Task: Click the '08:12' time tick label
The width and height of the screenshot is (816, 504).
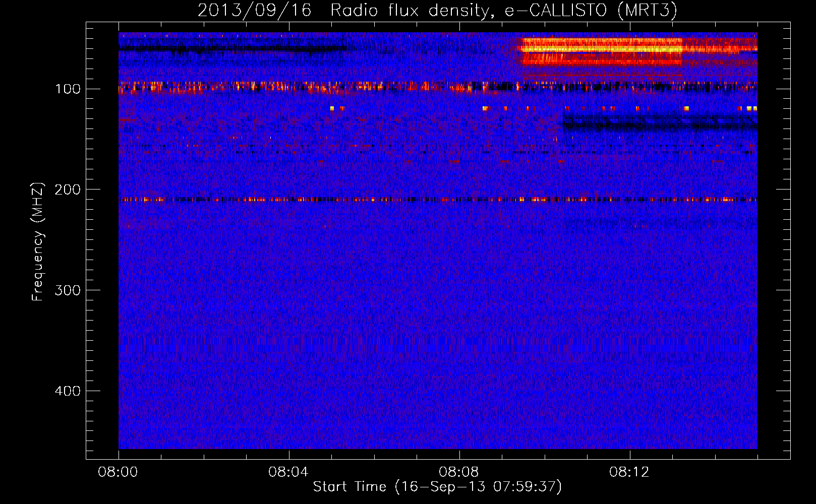Action: click(629, 472)
